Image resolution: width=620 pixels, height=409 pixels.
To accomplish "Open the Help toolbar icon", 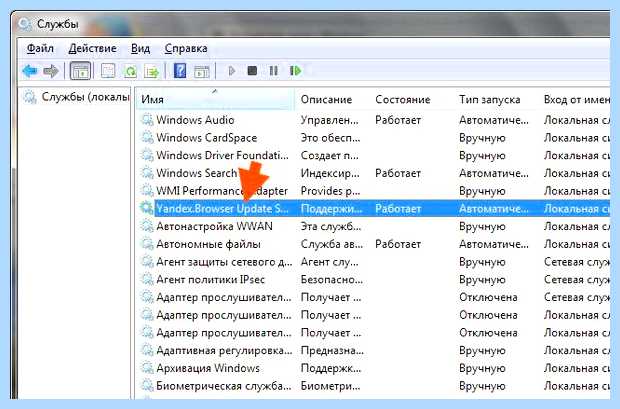I will pos(180,71).
